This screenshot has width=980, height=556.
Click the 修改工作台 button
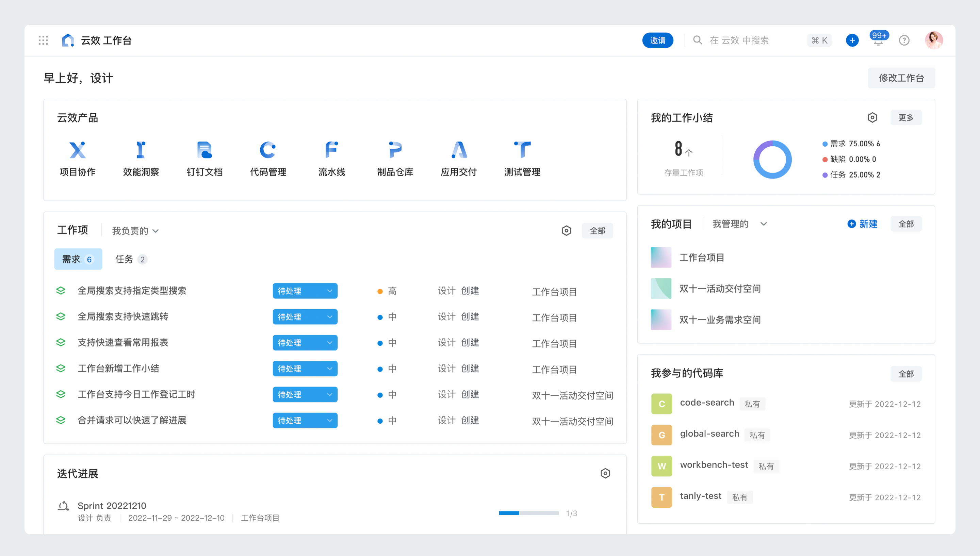pyautogui.click(x=901, y=78)
